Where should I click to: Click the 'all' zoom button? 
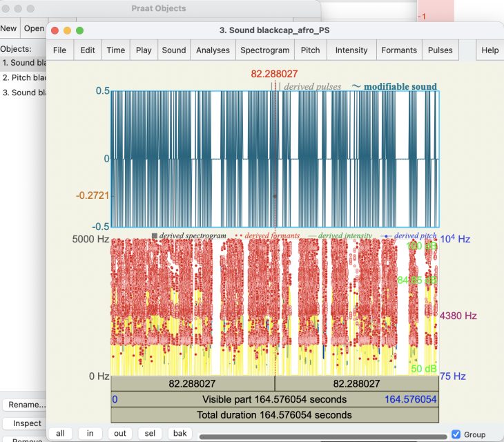pos(61,434)
